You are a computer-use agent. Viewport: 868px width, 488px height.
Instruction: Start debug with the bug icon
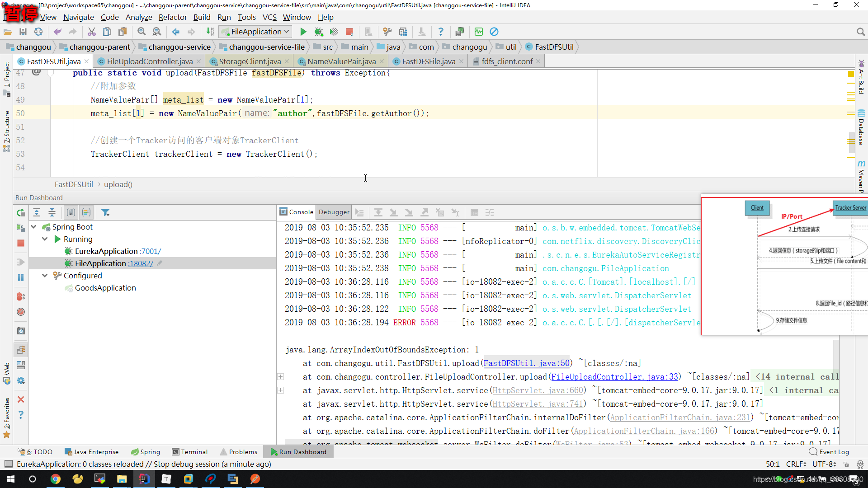(319, 32)
